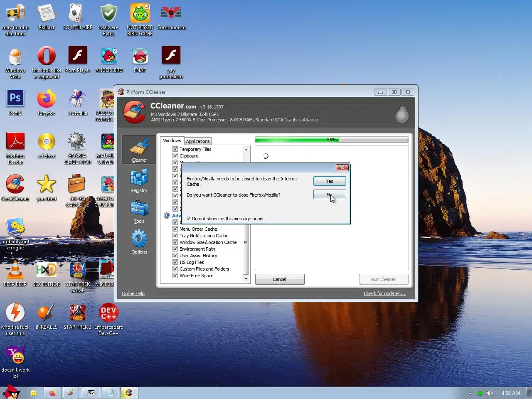
Task: Uncheck the Clipboard checkbox
Action: coord(175,156)
